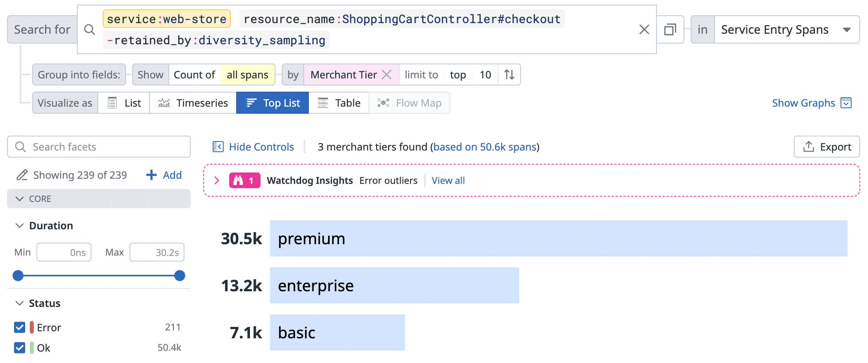Click the Watchdog Insights binoculars badge
Viewport: 868px width, 363px height.
coord(244,180)
